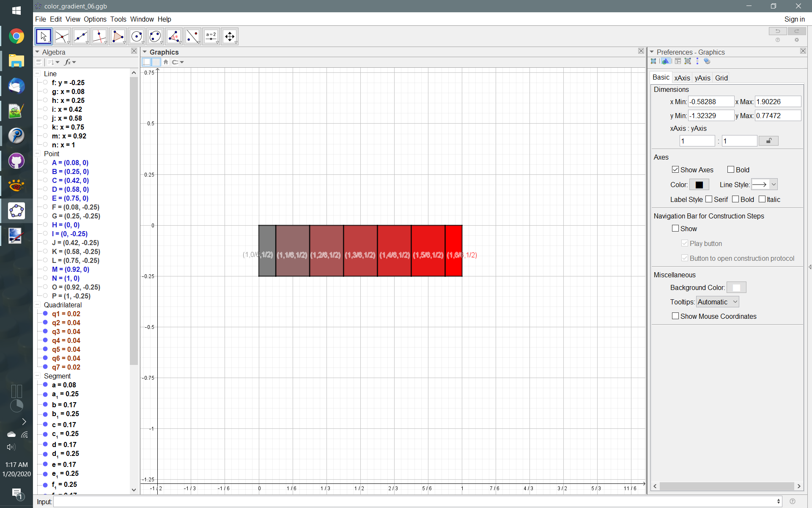This screenshot has height=508, width=812.
Task: Collapse the Quadrilateral group in Algebra
Action: (38, 305)
